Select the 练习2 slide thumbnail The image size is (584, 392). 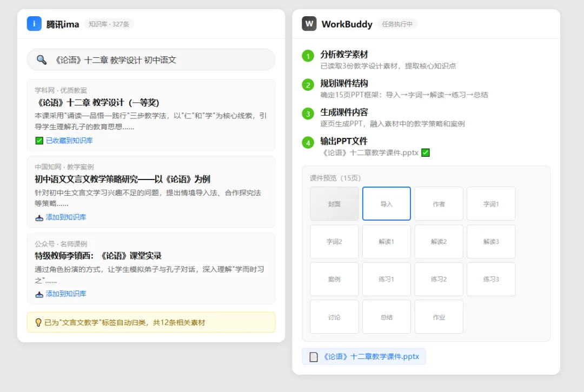pos(439,279)
